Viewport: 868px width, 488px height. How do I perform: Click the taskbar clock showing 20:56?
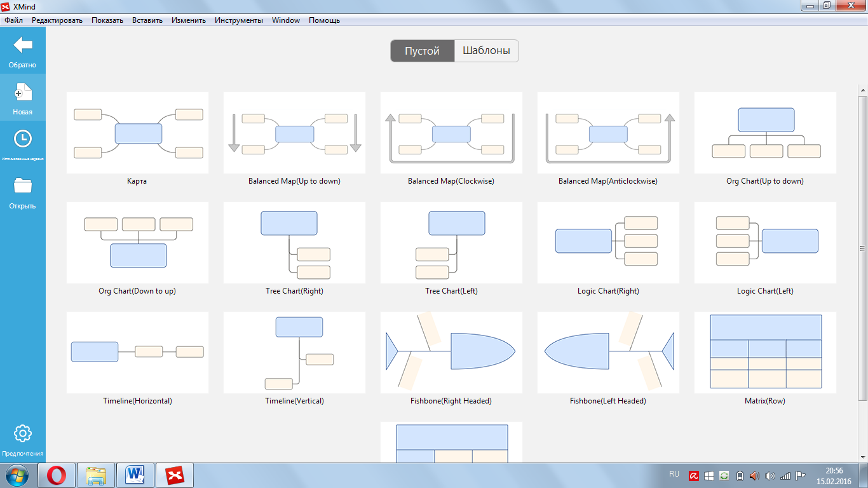834,476
